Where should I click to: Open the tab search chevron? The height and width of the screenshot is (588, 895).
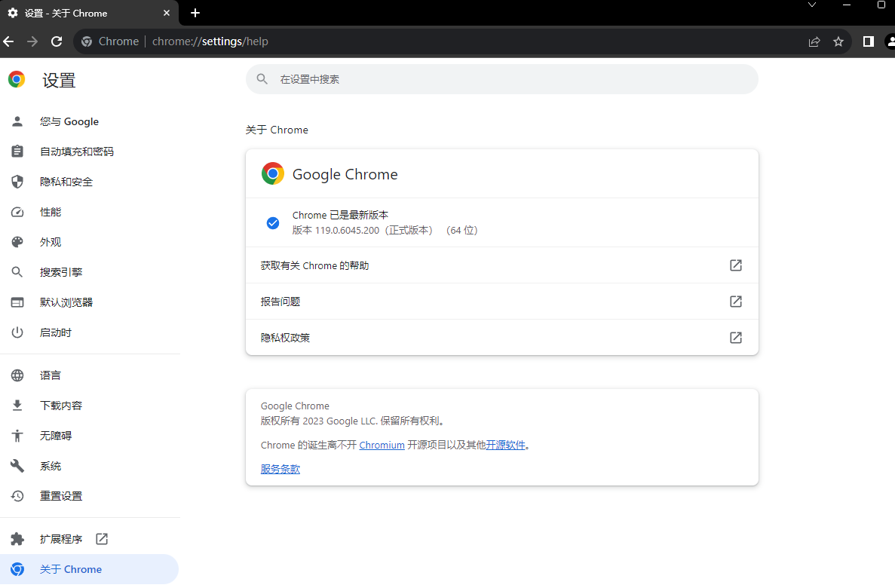[x=811, y=5]
